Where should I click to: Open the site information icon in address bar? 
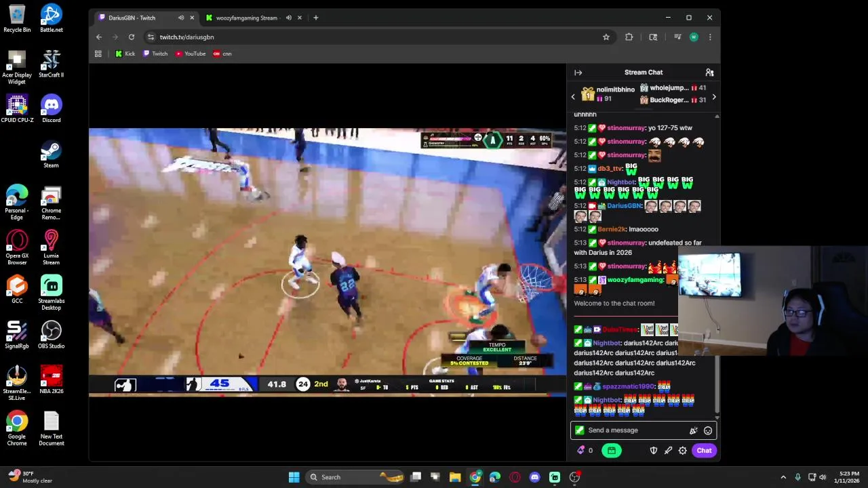pyautogui.click(x=151, y=37)
